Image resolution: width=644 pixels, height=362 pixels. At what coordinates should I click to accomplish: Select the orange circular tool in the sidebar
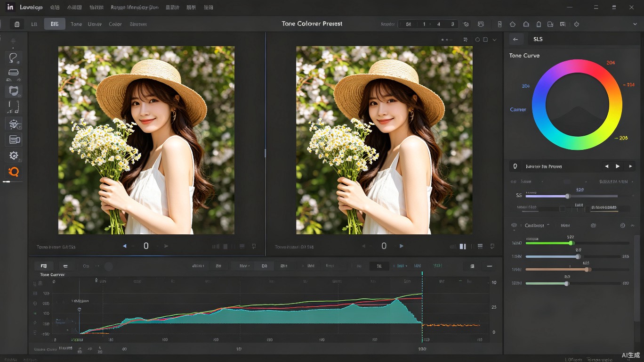[x=14, y=172]
